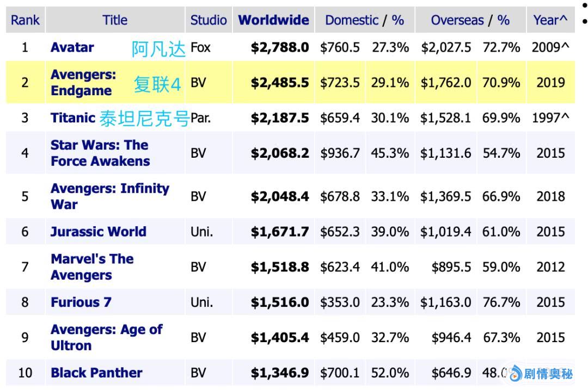Open the Jurassic World link

(98, 232)
